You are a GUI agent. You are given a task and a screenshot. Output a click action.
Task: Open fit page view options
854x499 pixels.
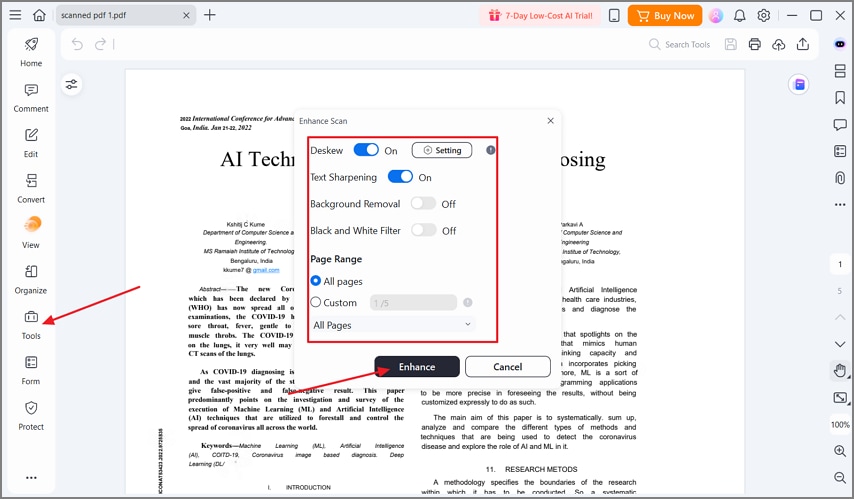click(x=840, y=398)
